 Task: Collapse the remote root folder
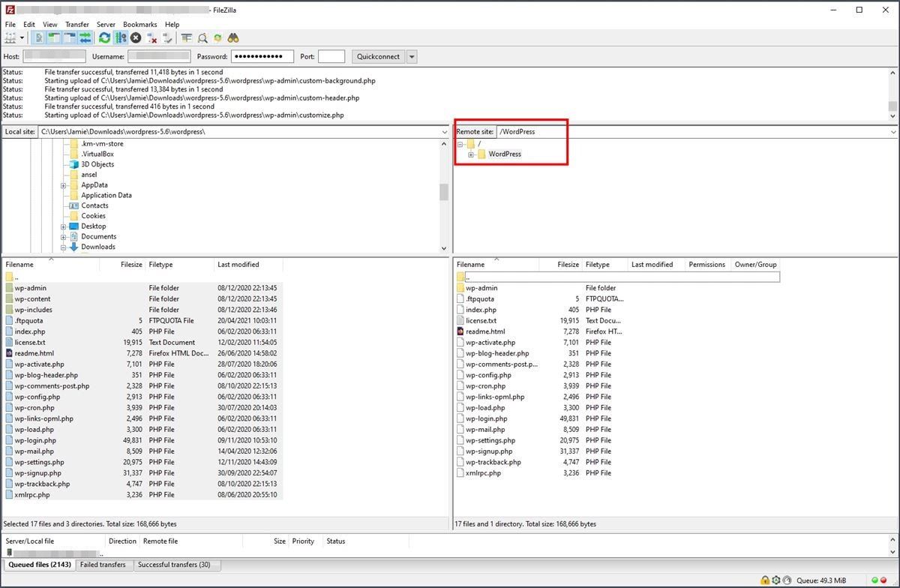(460, 144)
